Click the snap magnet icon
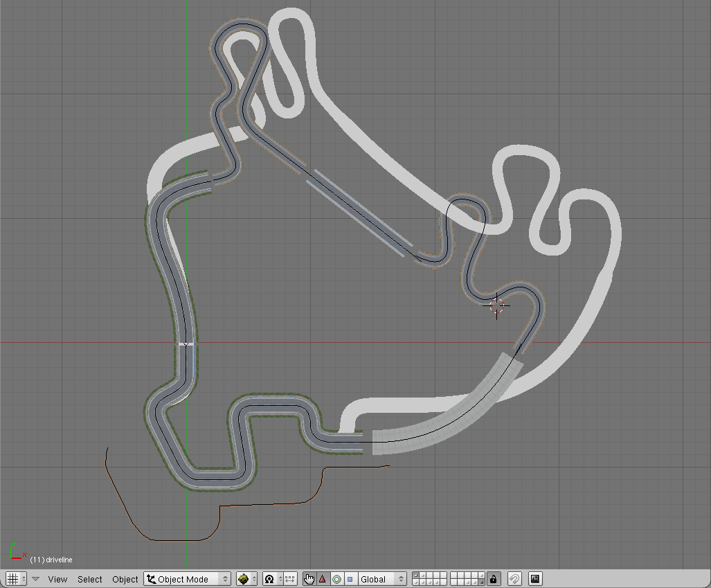 pyautogui.click(x=514, y=579)
